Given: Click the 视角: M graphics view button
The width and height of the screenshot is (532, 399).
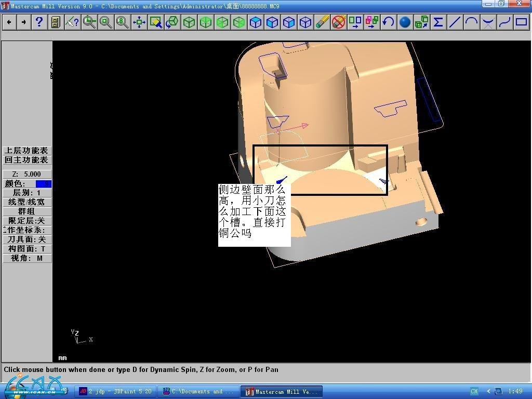Looking at the screenshot, I should tap(27, 258).
